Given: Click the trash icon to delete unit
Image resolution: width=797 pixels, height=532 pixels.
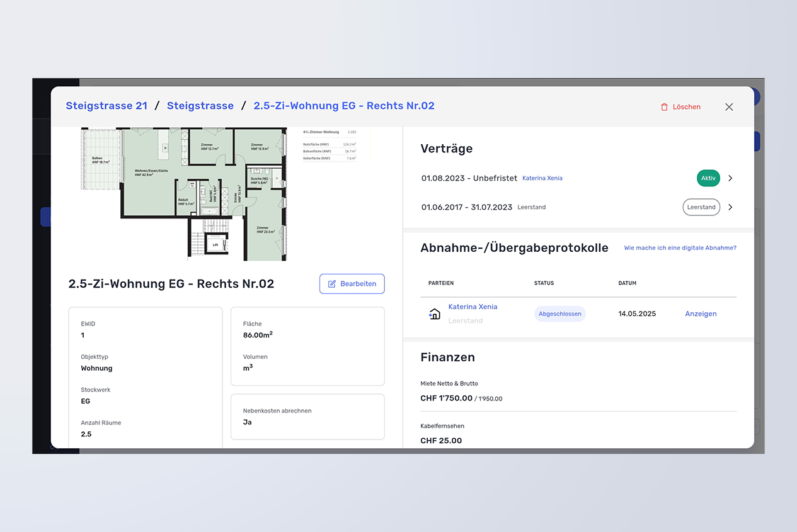Looking at the screenshot, I should 664,107.
